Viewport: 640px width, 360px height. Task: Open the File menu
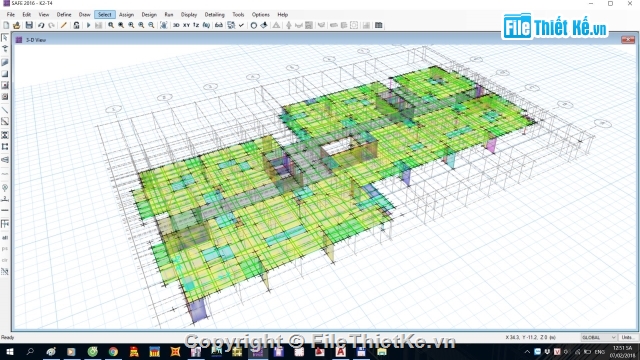(x=11, y=15)
